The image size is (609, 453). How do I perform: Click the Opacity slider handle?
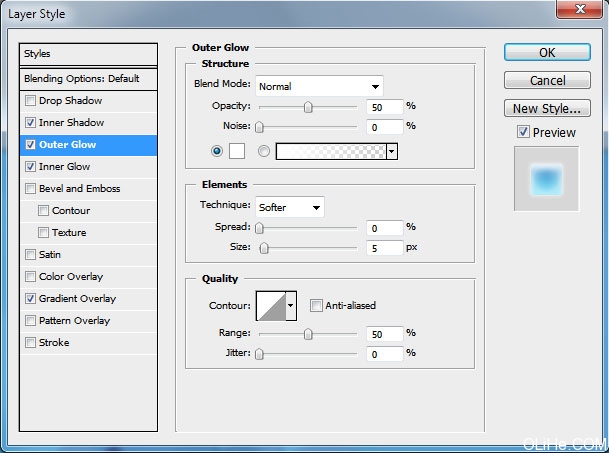click(x=308, y=107)
